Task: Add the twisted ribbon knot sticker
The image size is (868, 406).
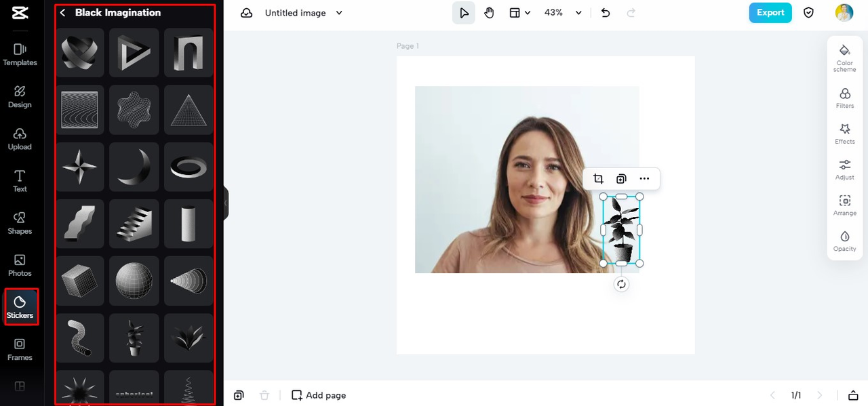Action: (x=79, y=53)
